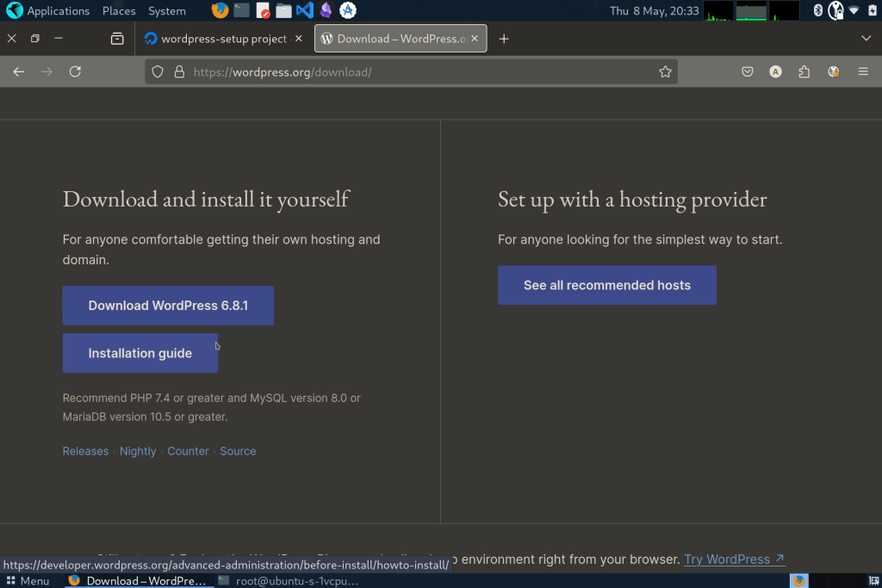Screen dimensions: 882x588
Task: Focus the URL address bar
Action: tap(411, 72)
